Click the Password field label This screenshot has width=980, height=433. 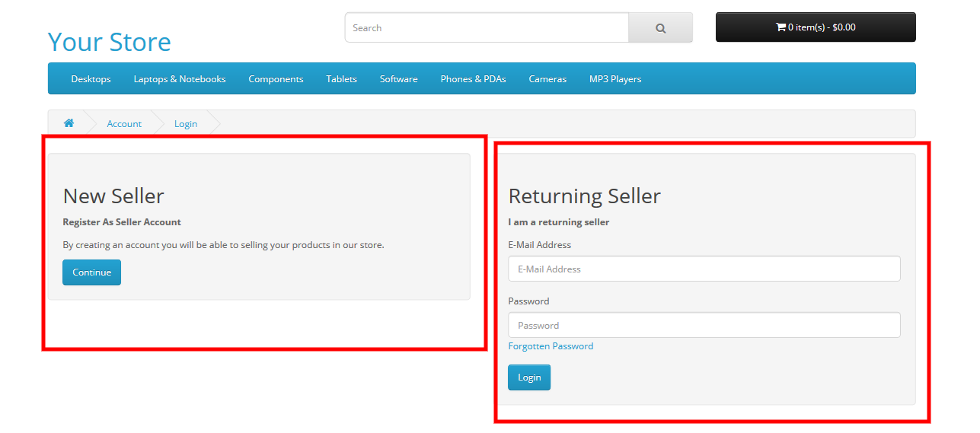click(x=528, y=301)
